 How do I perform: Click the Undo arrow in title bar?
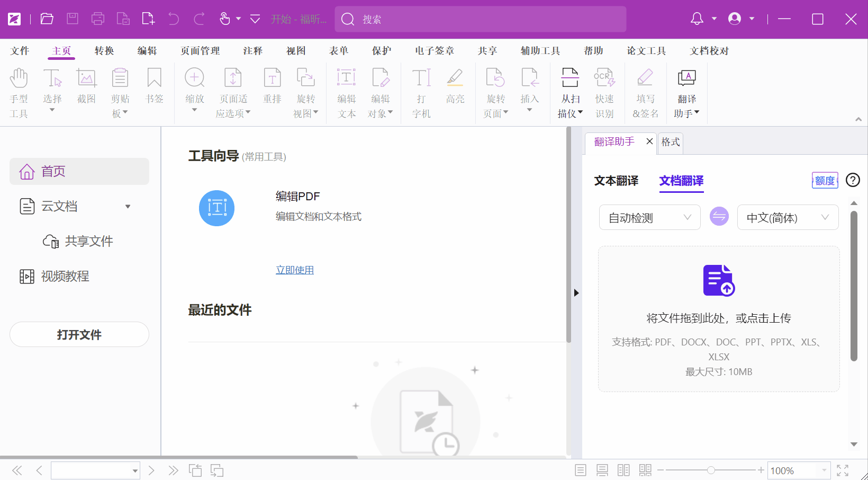pos(174,19)
